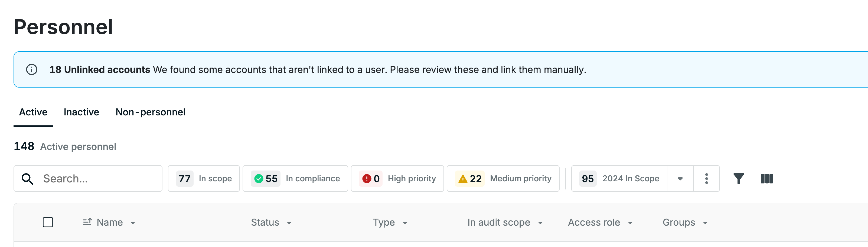Open the Access role column dropdown

click(631, 223)
